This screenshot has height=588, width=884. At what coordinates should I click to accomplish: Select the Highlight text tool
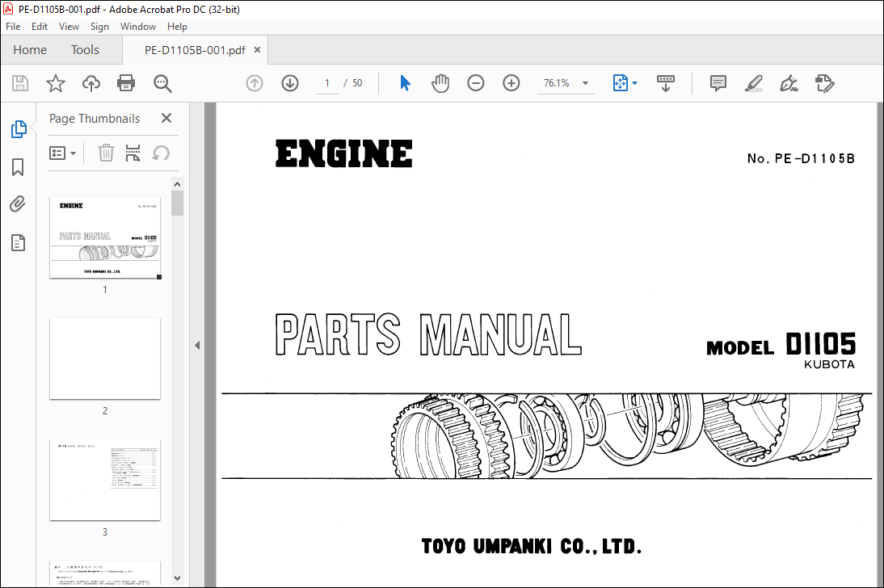click(x=754, y=83)
